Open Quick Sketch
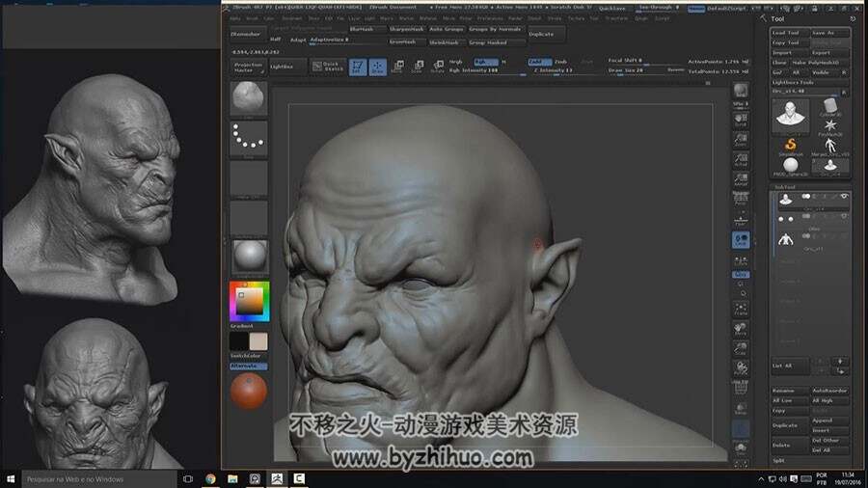Image resolution: width=868 pixels, height=488 pixels. point(327,67)
